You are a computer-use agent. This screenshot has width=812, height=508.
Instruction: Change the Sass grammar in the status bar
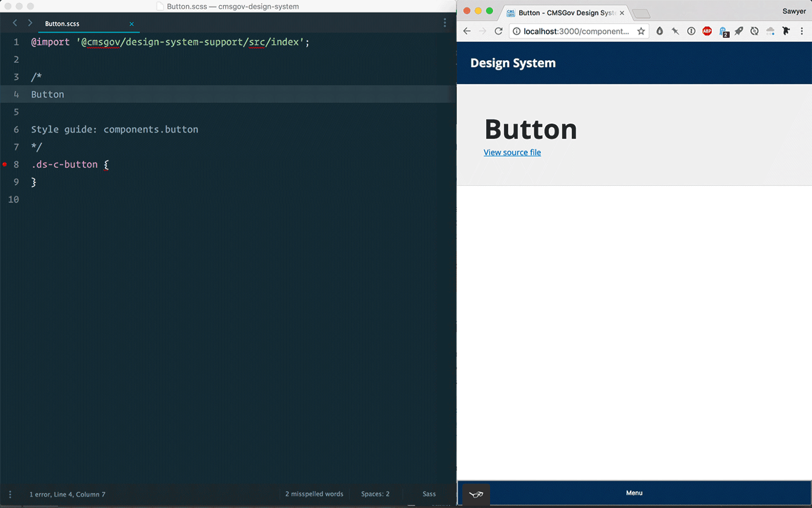429,494
